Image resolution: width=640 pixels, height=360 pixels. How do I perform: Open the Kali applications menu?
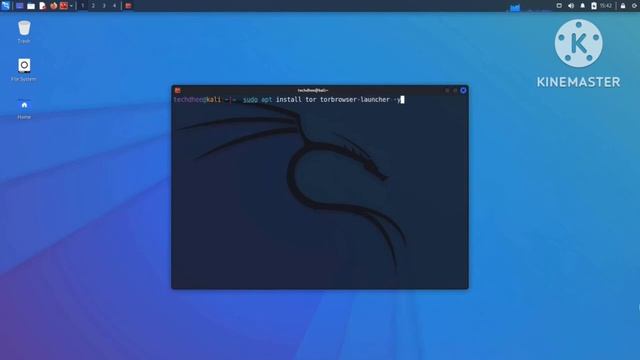(x=5, y=6)
